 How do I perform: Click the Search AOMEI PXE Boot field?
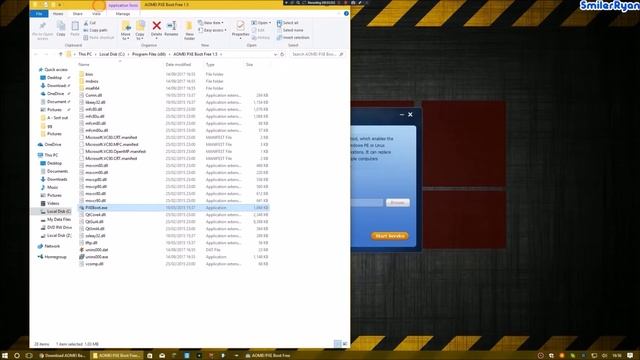click(x=318, y=54)
